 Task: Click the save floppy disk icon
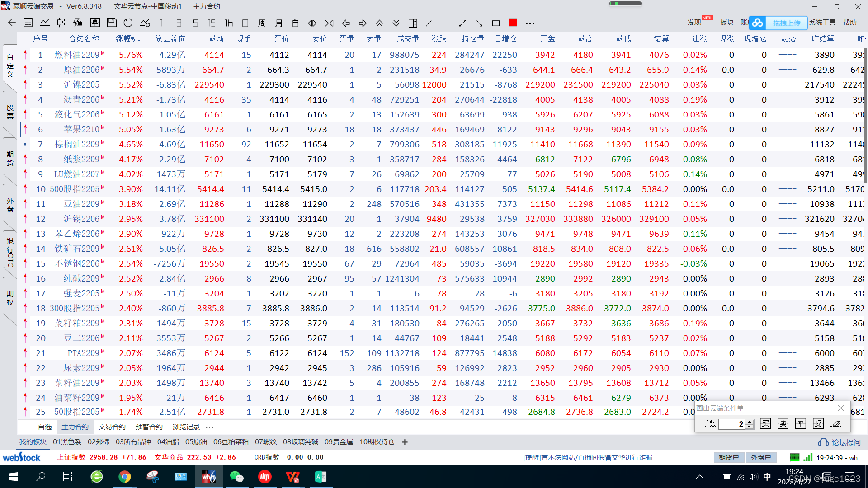pyautogui.click(x=112, y=23)
